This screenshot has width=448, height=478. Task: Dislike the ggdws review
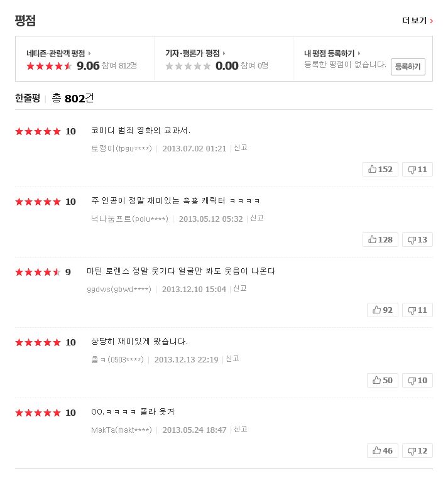tap(417, 310)
